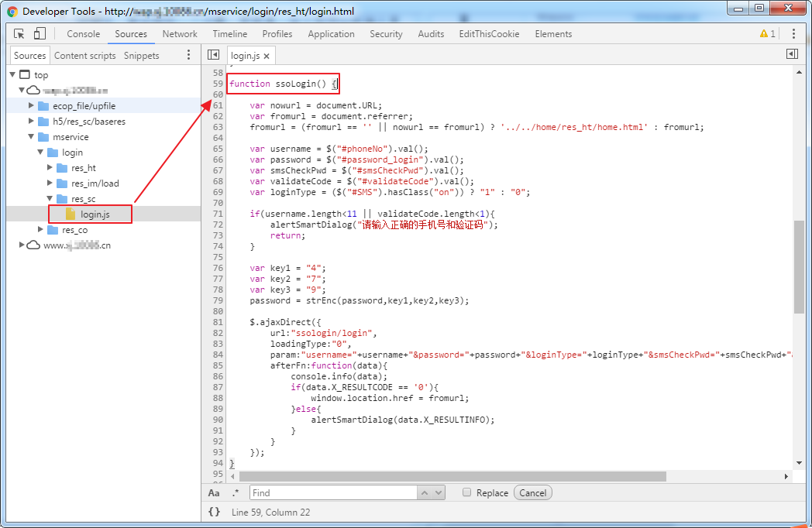
Task: Focus the Find input field
Action: tap(333, 493)
